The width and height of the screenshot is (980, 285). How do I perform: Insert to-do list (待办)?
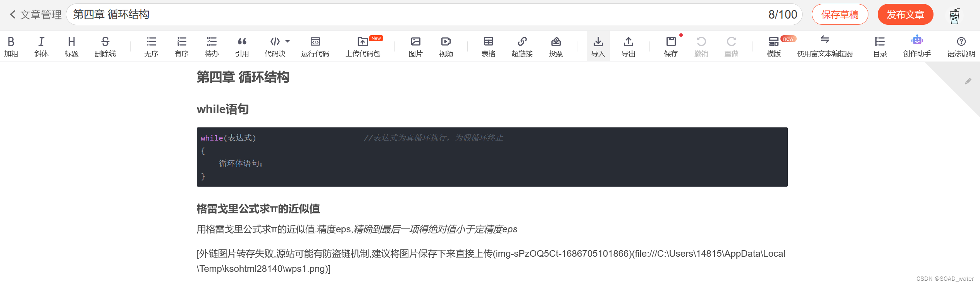pyautogui.click(x=212, y=46)
